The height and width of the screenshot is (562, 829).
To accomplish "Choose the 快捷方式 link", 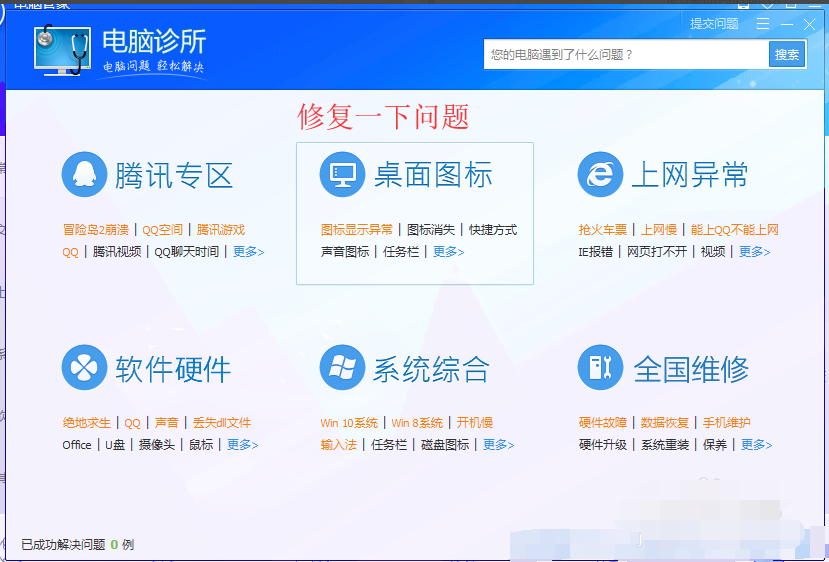I will click(493, 229).
